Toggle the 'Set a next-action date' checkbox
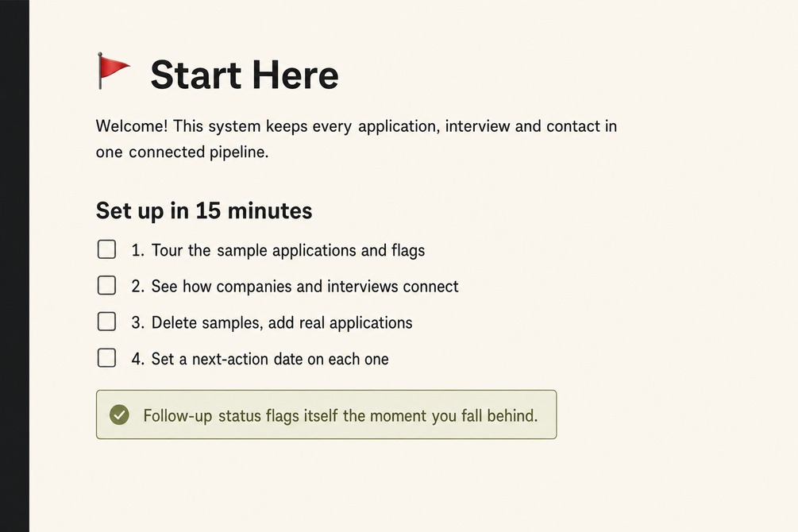The image size is (798, 532). click(106, 358)
